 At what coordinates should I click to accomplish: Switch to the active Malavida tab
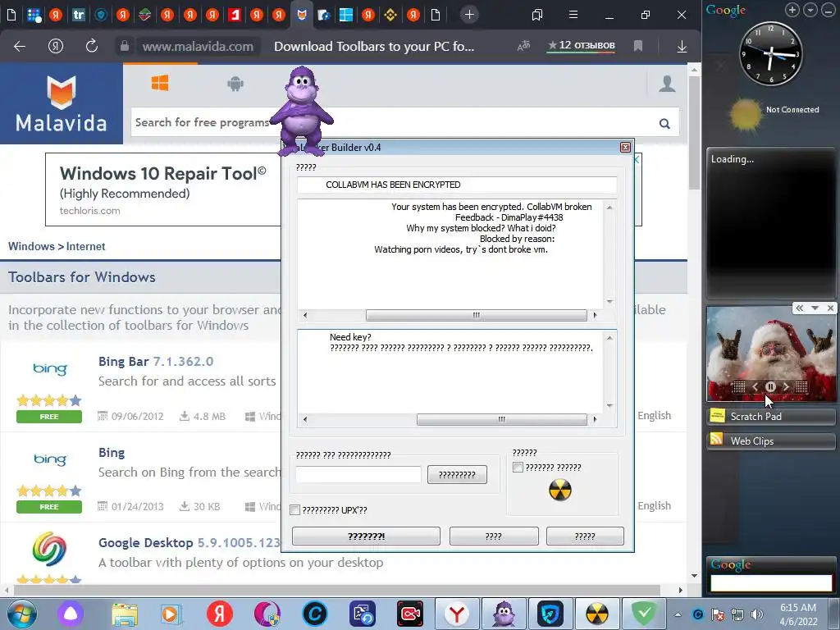pos(302,15)
